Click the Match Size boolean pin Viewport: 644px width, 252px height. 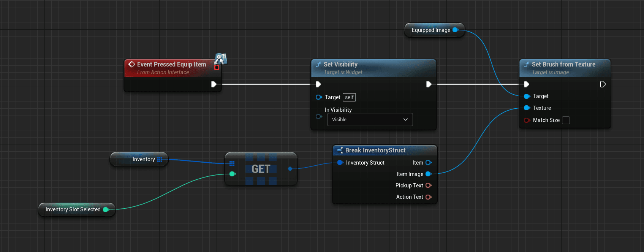point(527,120)
